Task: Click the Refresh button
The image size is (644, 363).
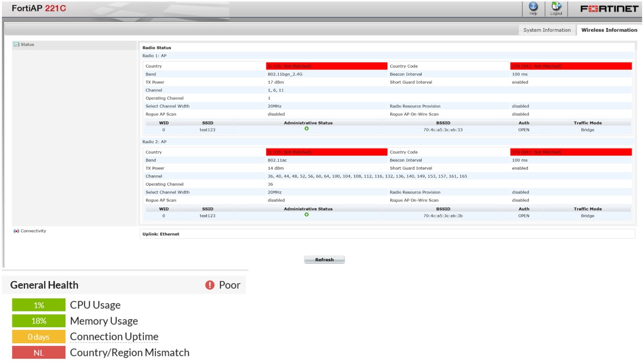Action: 324,259
